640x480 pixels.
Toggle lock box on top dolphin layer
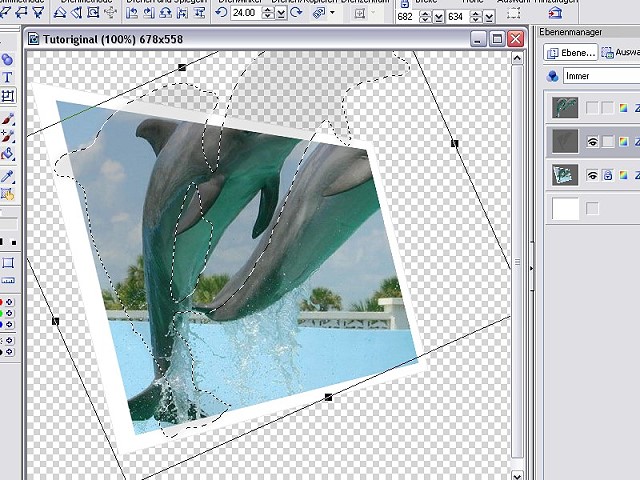(x=608, y=108)
